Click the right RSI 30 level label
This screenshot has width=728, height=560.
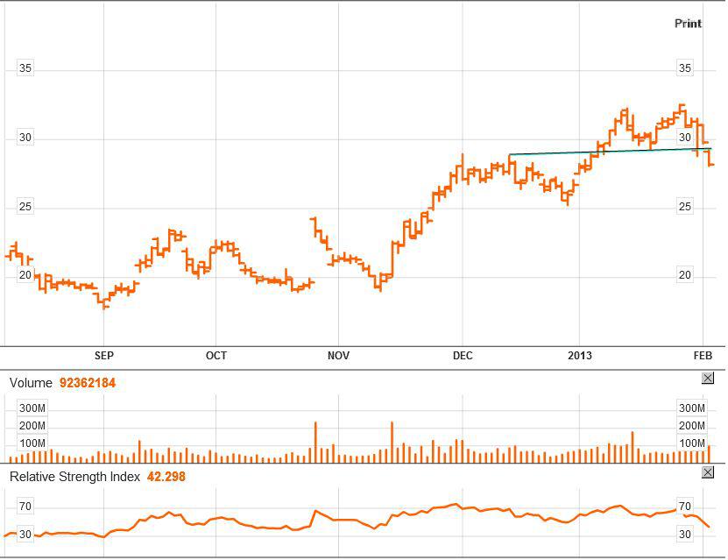click(x=684, y=534)
